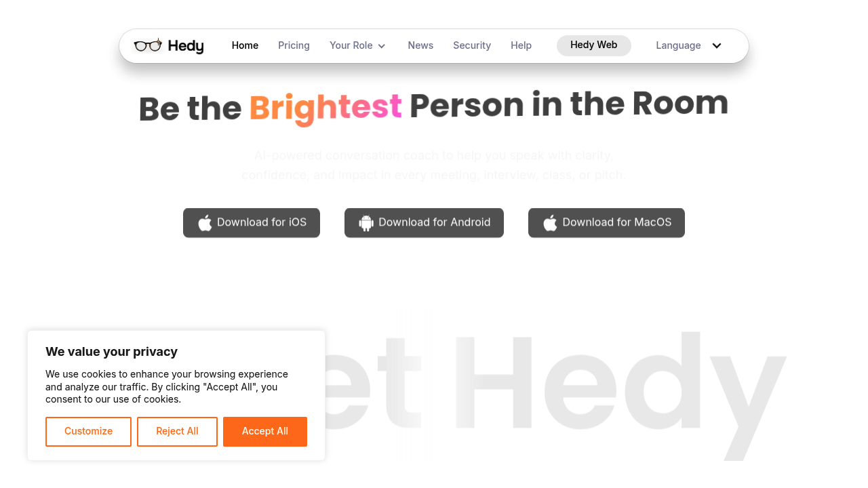Download Hedy for Android
This screenshot has height=488, width=868.
click(x=424, y=222)
